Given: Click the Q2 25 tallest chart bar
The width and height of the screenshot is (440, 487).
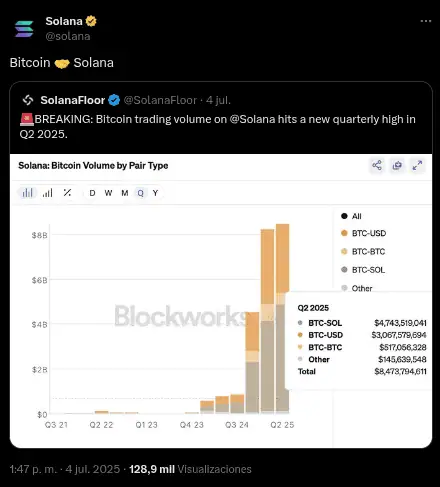Looking at the screenshot, I should [282, 318].
